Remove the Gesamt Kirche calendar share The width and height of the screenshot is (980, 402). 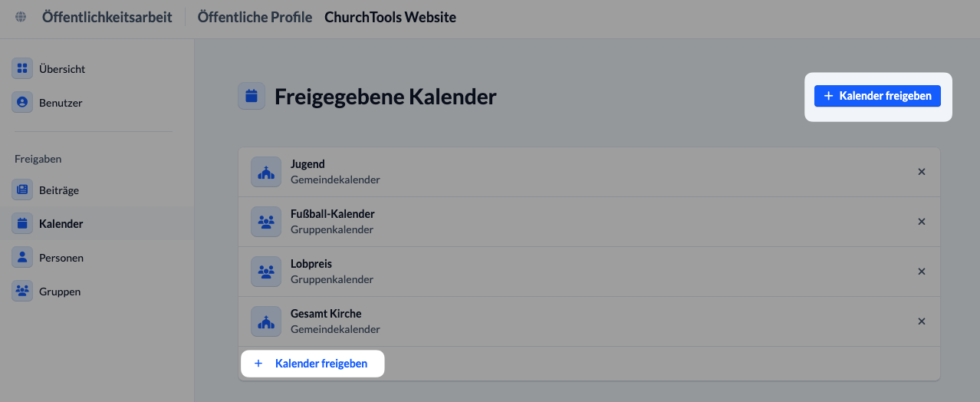pos(922,321)
